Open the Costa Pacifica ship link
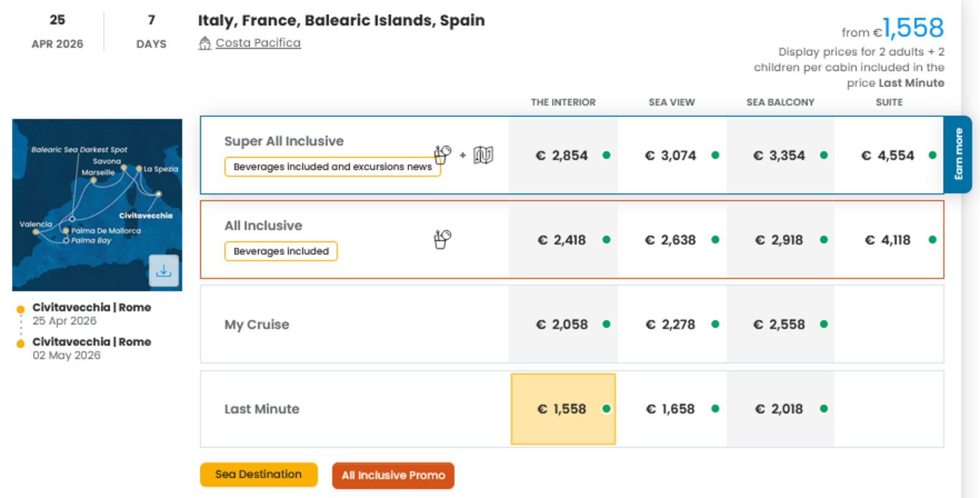This screenshot has height=498, width=980. click(258, 43)
